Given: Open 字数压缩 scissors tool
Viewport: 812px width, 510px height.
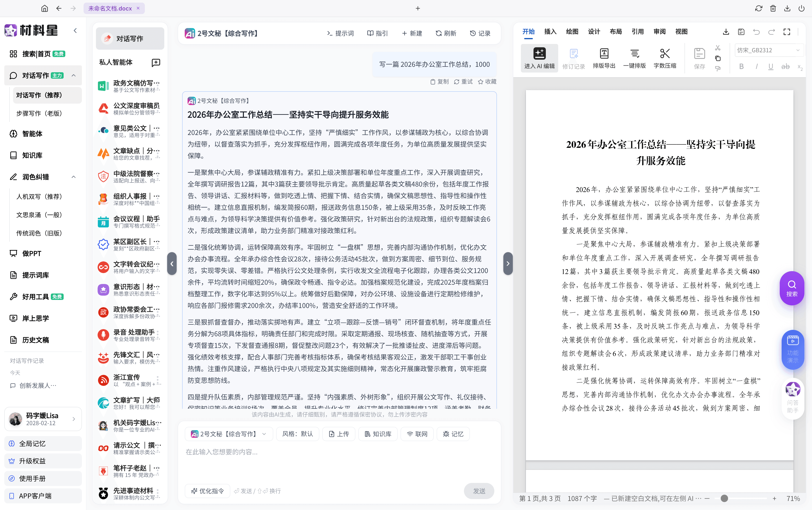Looking at the screenshot, I should pyautogui.click(x=665, y=58).
